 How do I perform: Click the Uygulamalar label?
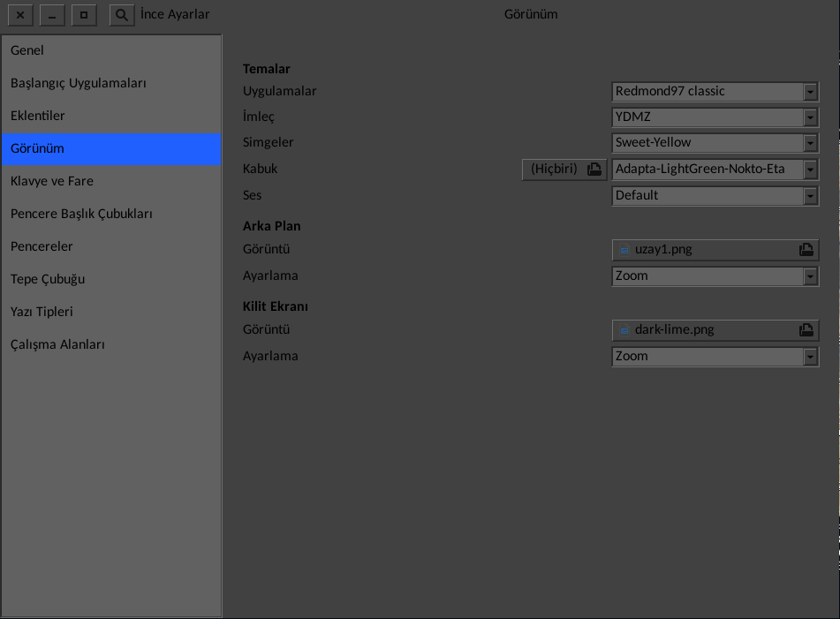[x=280, y=92]
